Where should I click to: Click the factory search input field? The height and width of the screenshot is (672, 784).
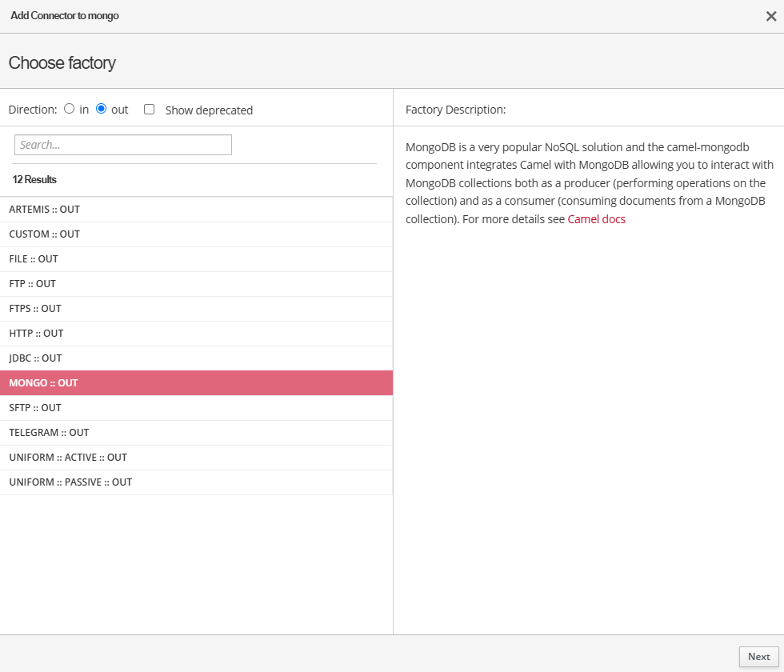click(x=123, y=145)
